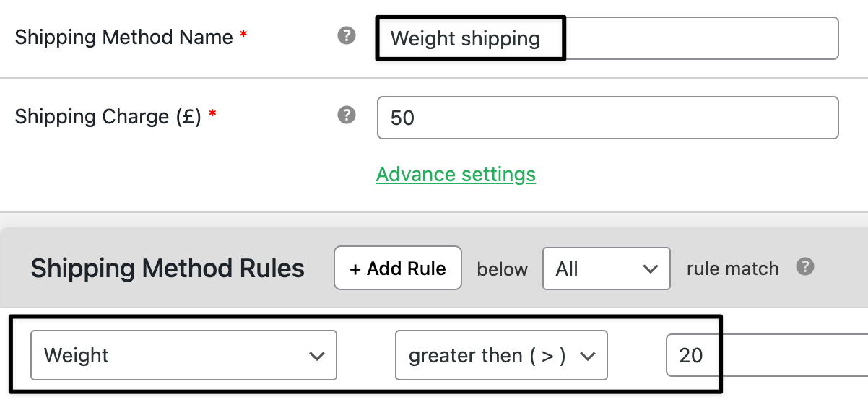Open help tooltip for Shipping Method Name
The width and height of the screenshot is (868, 410).
click(x=347, y=35)
